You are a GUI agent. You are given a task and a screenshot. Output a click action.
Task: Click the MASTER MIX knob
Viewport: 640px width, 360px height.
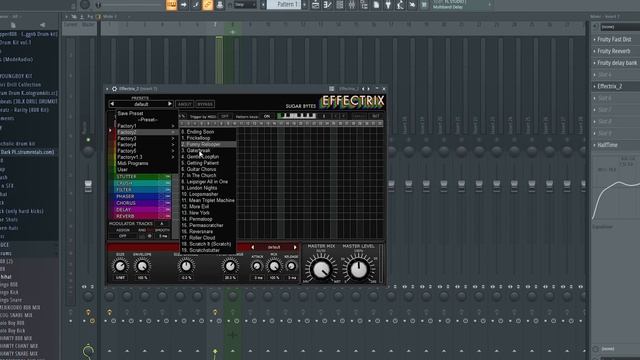click(321, 269)
